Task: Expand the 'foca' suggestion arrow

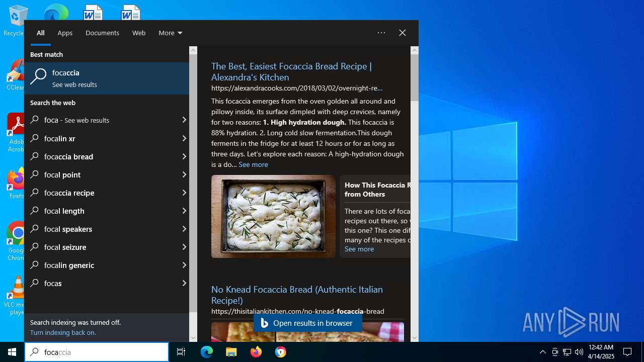Action: [x=184, y=120]
